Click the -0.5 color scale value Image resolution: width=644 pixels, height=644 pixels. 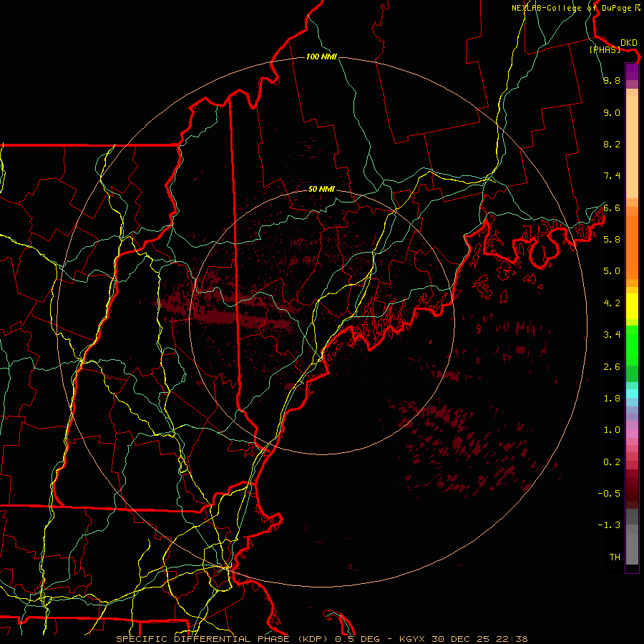[x=609, y=494]
